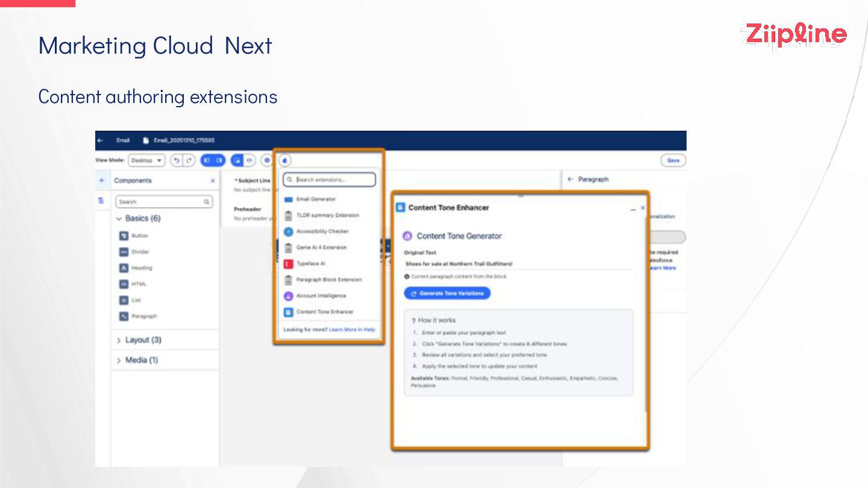The image size is (868, 488).
Task: Open the Learn More in Help link
Action: click(x=352, y=330)
